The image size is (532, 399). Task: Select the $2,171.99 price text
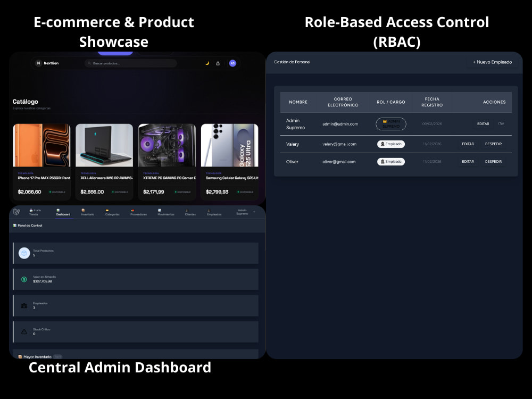[x=154, y=192]
